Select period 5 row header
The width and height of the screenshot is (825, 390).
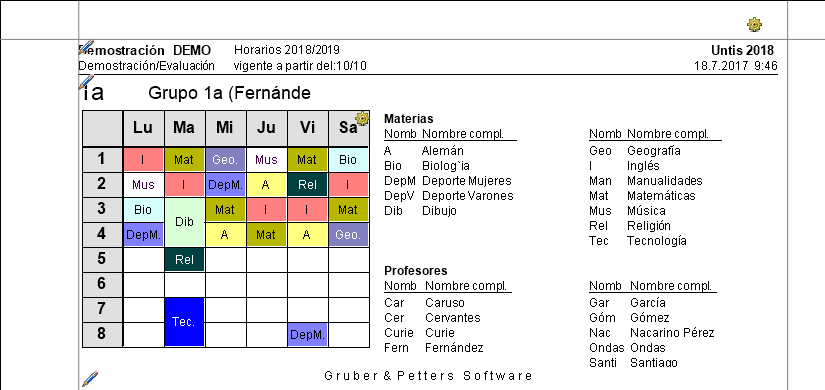click(102, 259)
